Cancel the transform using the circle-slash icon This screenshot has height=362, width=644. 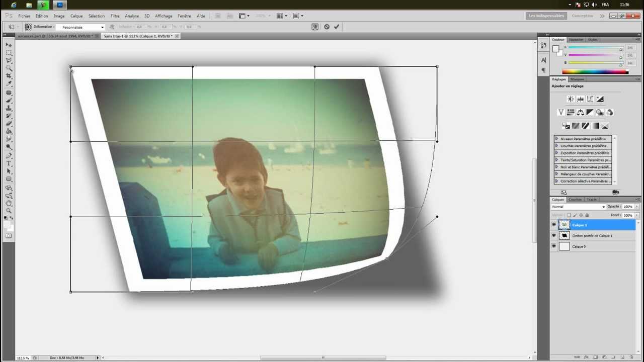(x=327, y=27)
